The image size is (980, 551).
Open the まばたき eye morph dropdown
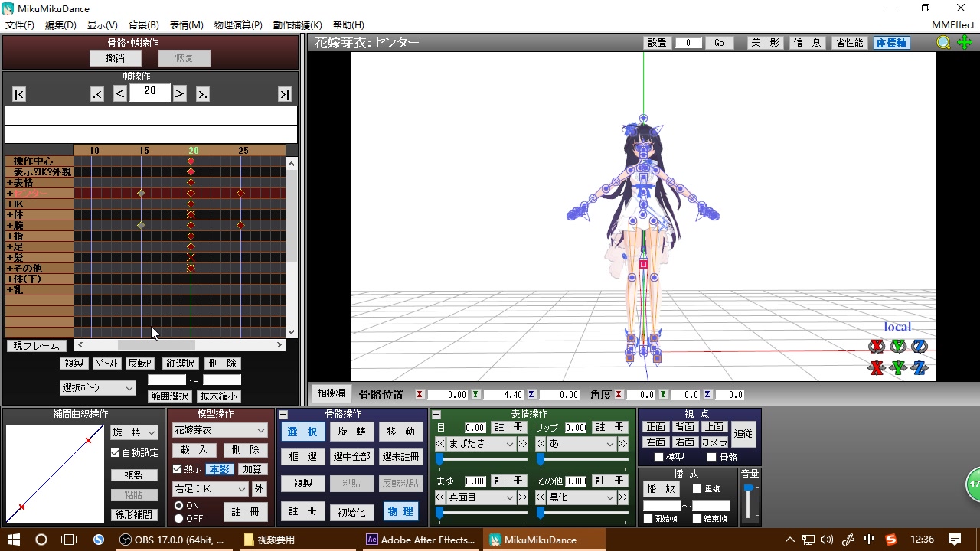pyautogui.click(x=481, y=444)
